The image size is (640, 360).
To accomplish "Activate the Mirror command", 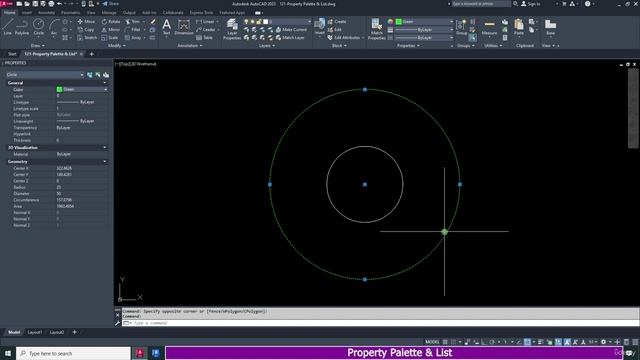I will (111, 30).
